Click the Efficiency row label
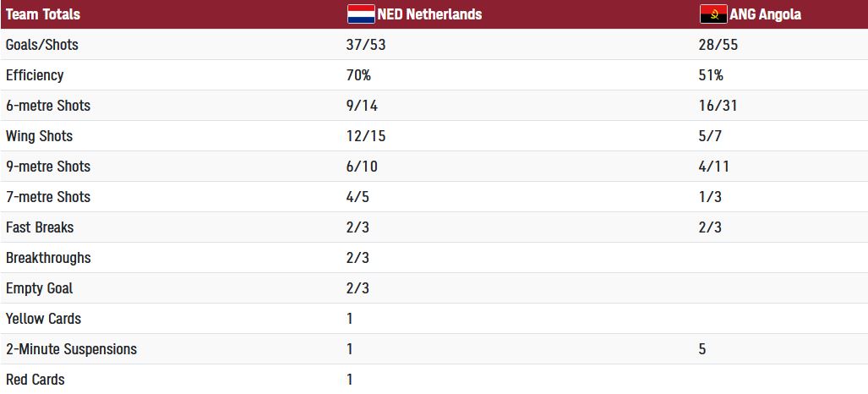Image resolution: width=868 pixels, height=394 pixels. tap(35, 75)
